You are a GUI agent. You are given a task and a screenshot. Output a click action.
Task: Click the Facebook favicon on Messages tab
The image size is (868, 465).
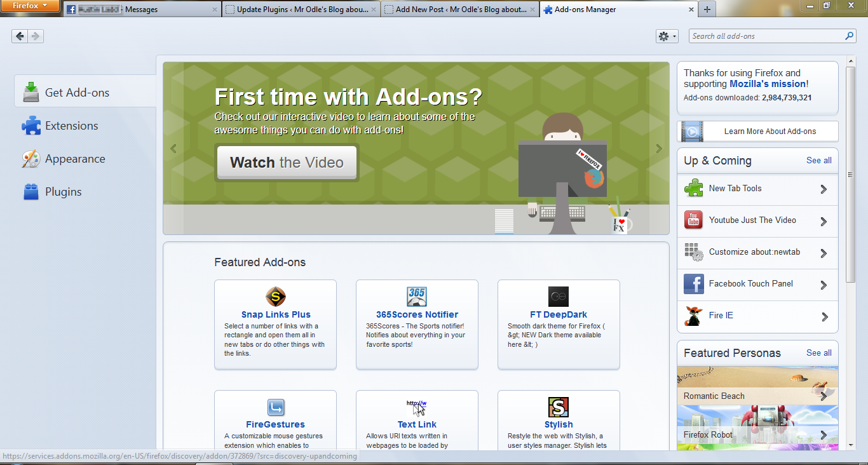(71, 10)
